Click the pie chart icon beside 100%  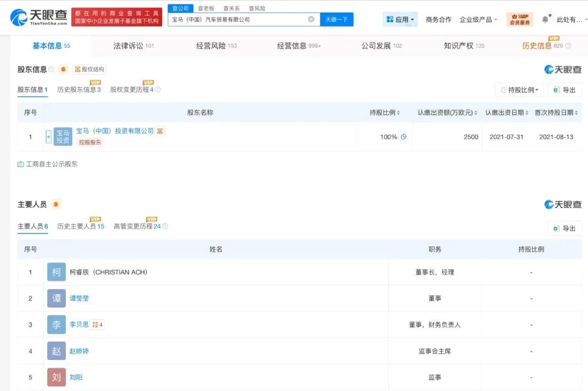click(x=403, y=137)
